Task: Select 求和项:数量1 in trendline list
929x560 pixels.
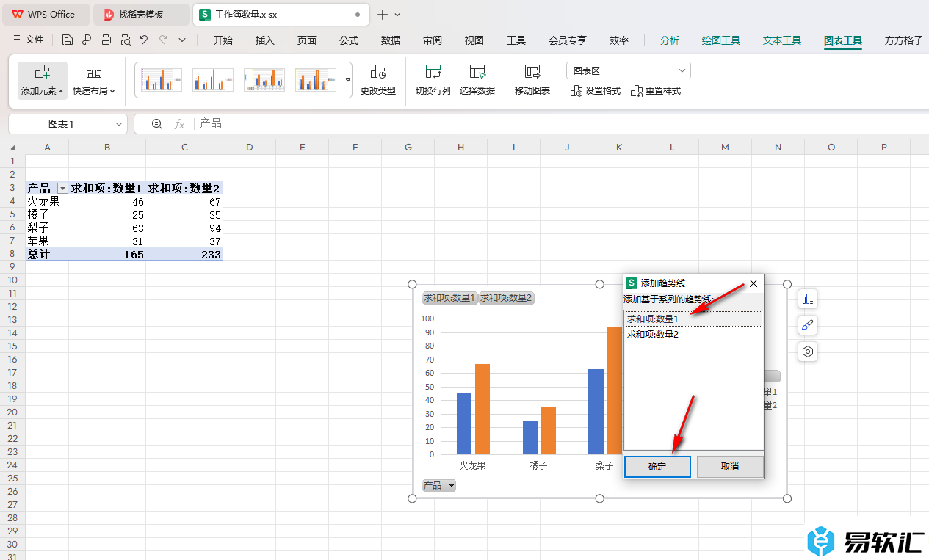Action: pos(693,319)
